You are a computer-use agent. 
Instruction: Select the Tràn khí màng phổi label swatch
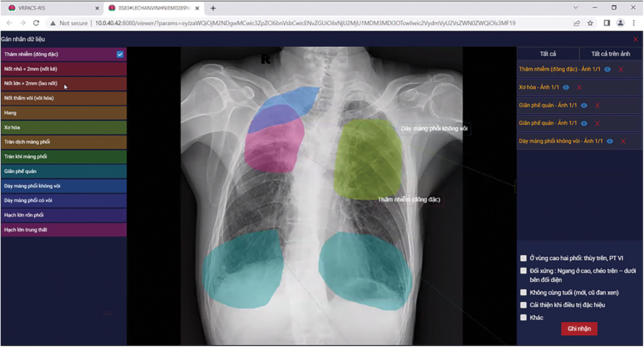pos(63,157)
